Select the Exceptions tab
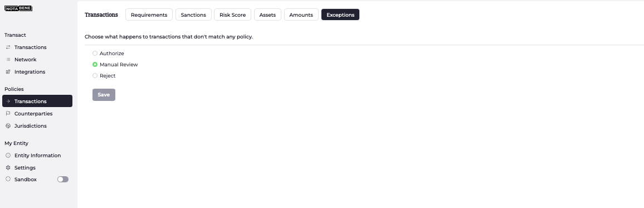This screenshot has height=208, width=644. (340, 15)
